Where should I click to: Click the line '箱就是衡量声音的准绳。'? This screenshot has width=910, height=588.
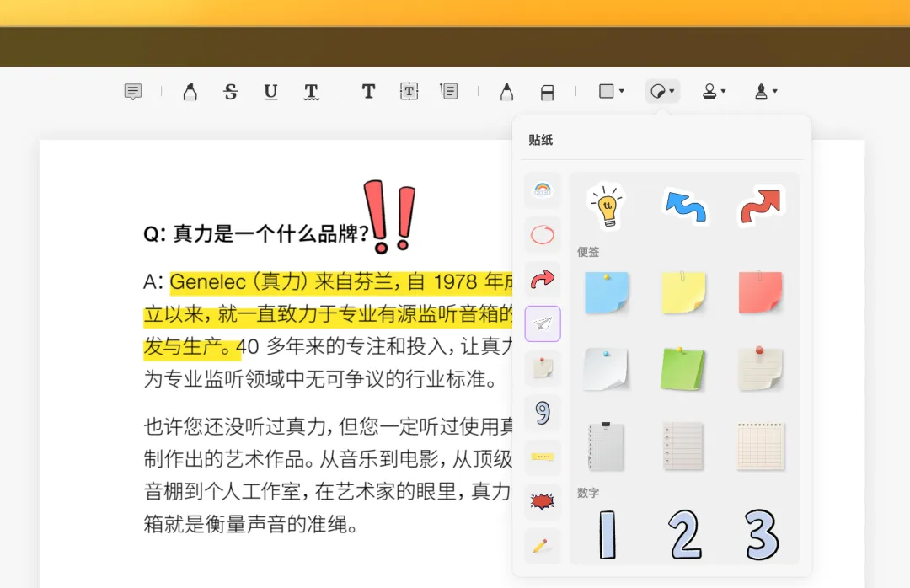coord(251,524)
